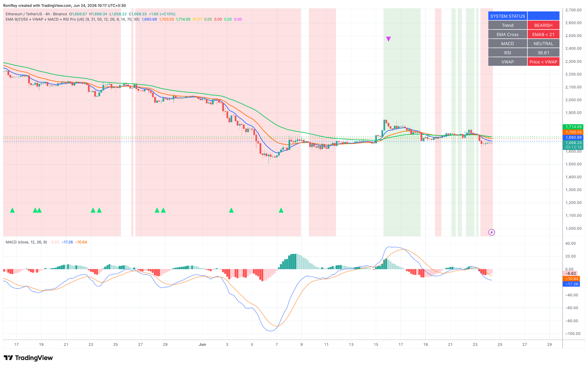Click the 2,300.00 price axis label

coord(573,61)
